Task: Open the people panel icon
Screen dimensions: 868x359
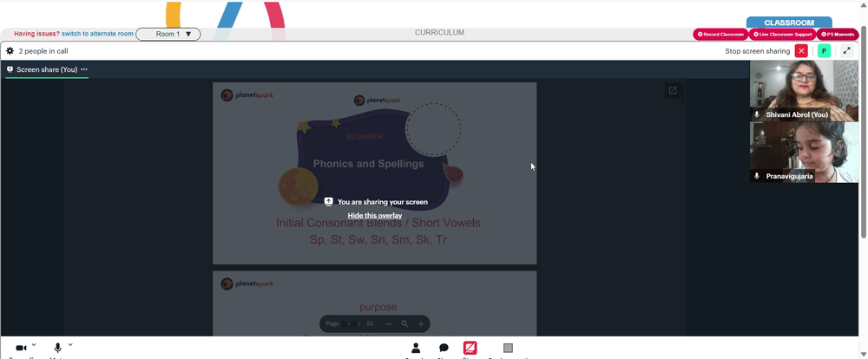Action: [x=415, y=348]
